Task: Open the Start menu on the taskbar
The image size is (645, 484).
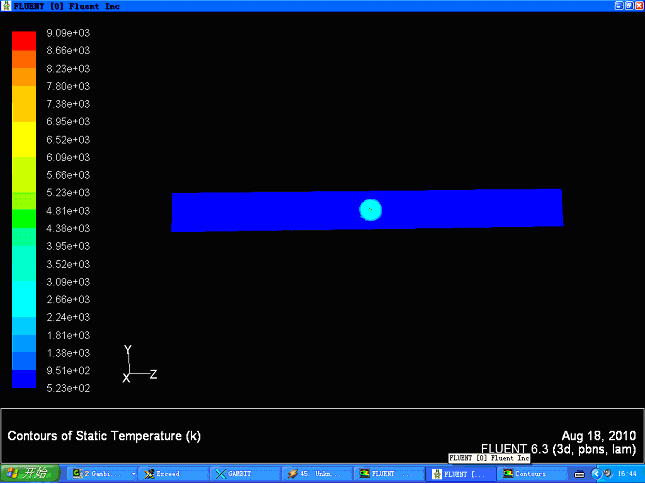Action: (x=26, y=473)
